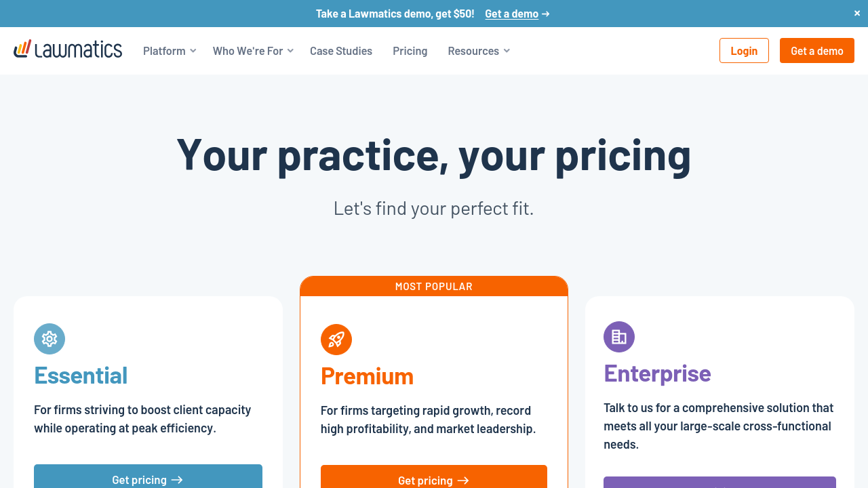This screenshot has width=868, height=488.
Task: Click the Most Popular banner label
Action: pos(434,287)
